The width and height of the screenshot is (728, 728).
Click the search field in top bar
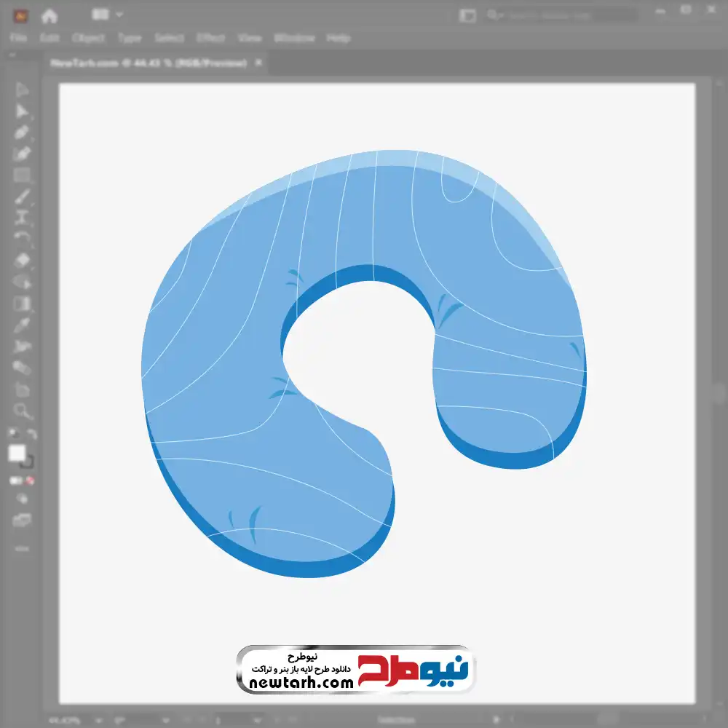[x=561, y=15]
